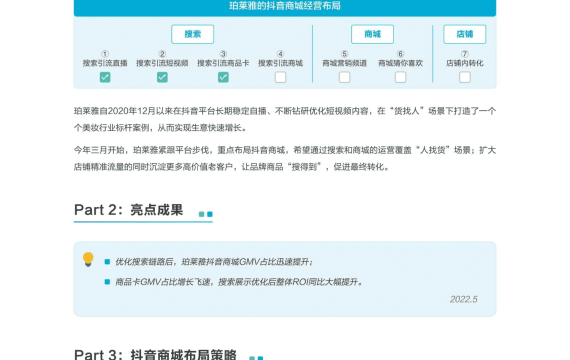
Task: Uncheck the 搜索引流商品卡 checkbox
Action: (223, 77)
